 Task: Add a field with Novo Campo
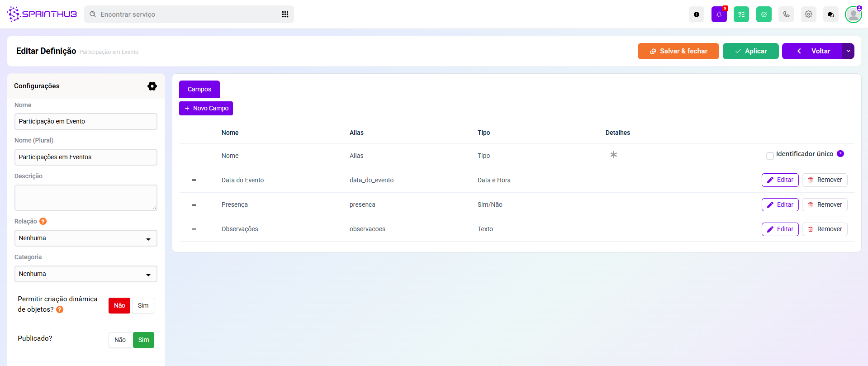click(206, 109)
